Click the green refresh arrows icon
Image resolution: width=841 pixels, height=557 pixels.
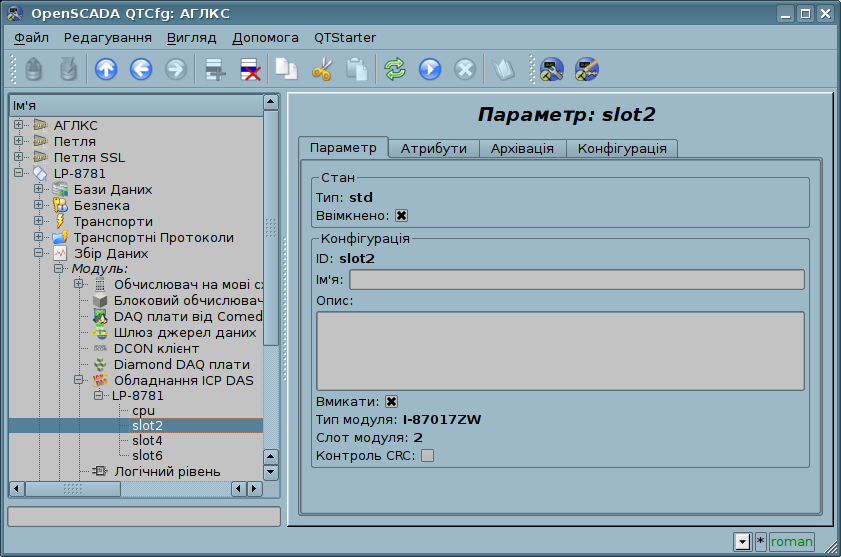point(395,69)
